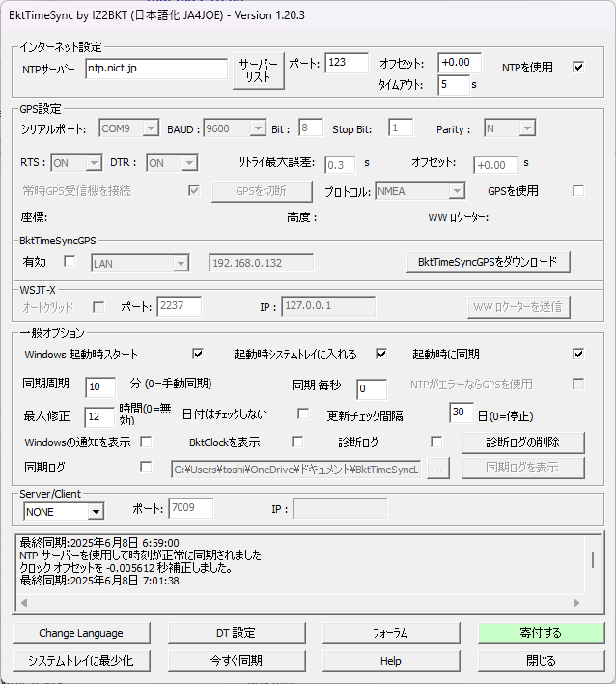Screen dimensions: 616x684
Task: Click log line 最終同期 6:59:00
Action: click(x=99, y=543)
